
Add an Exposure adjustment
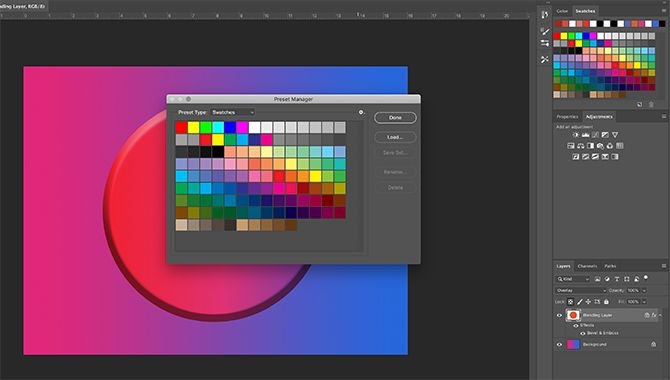pyautogui.click(x=605, y=135)
